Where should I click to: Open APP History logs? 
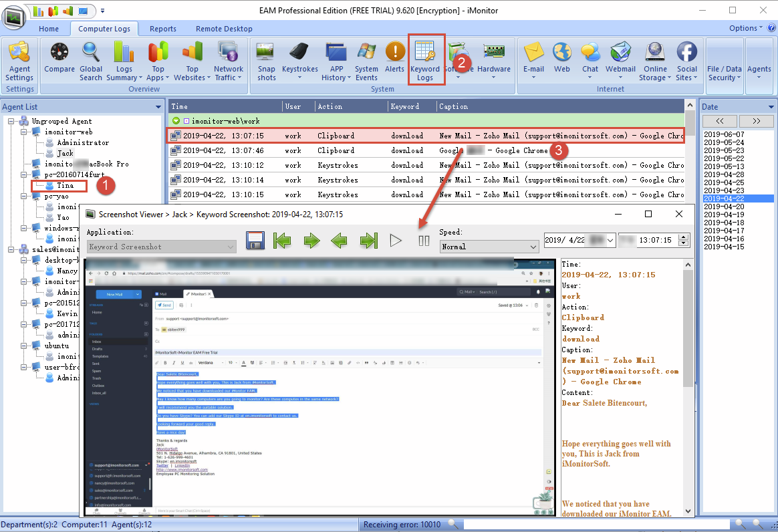336,61
